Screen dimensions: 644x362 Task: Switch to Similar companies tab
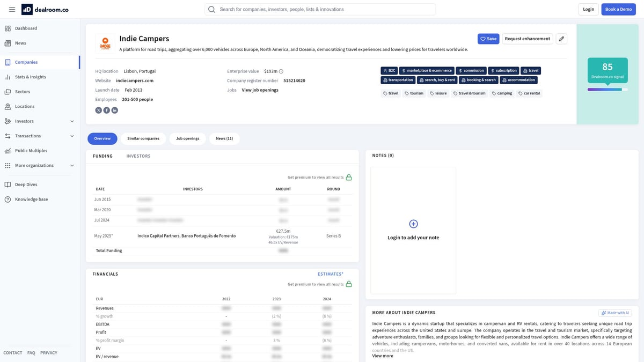143,138
